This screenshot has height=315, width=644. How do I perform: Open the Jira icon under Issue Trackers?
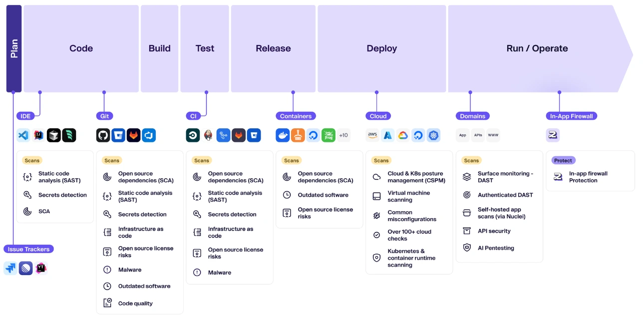[10, 268]
